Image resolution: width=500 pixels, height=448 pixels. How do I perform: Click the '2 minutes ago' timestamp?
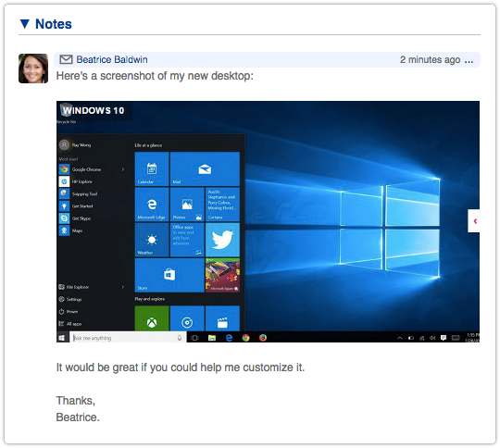coord(430,59)
